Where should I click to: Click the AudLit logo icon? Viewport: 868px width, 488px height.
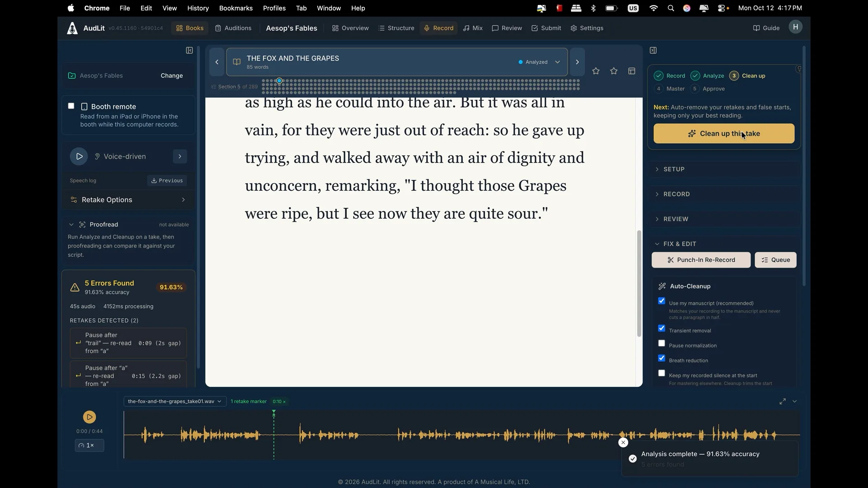72,28
